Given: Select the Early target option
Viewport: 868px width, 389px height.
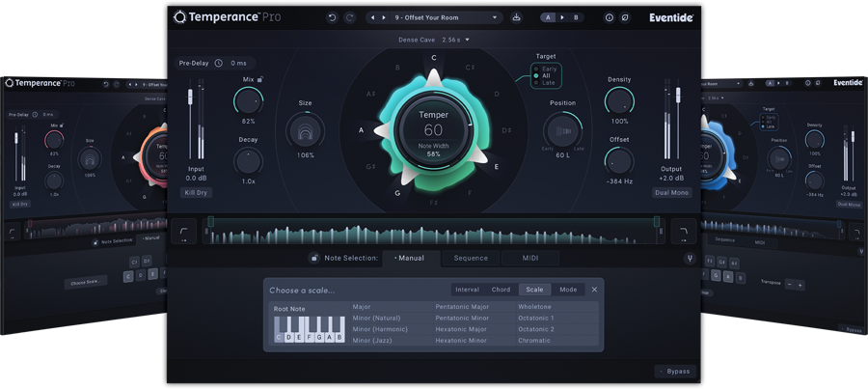Looking at the screenshot, I should (547, 68).
